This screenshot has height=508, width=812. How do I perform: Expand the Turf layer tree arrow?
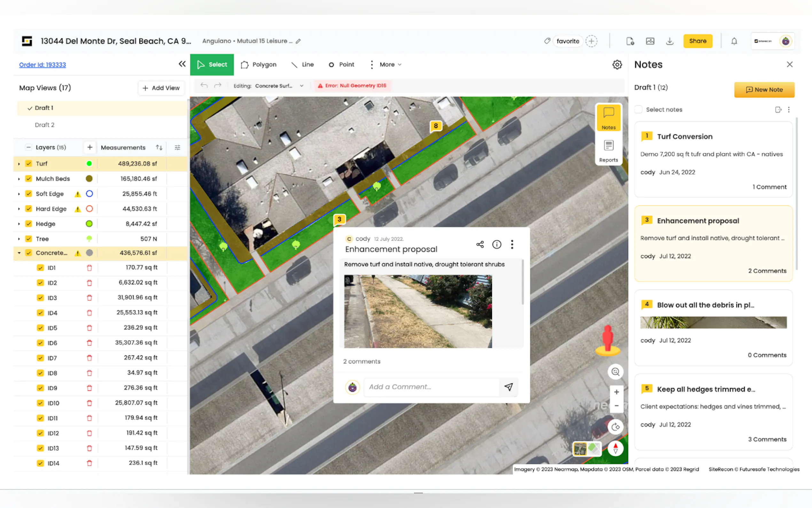click(19, 164)
